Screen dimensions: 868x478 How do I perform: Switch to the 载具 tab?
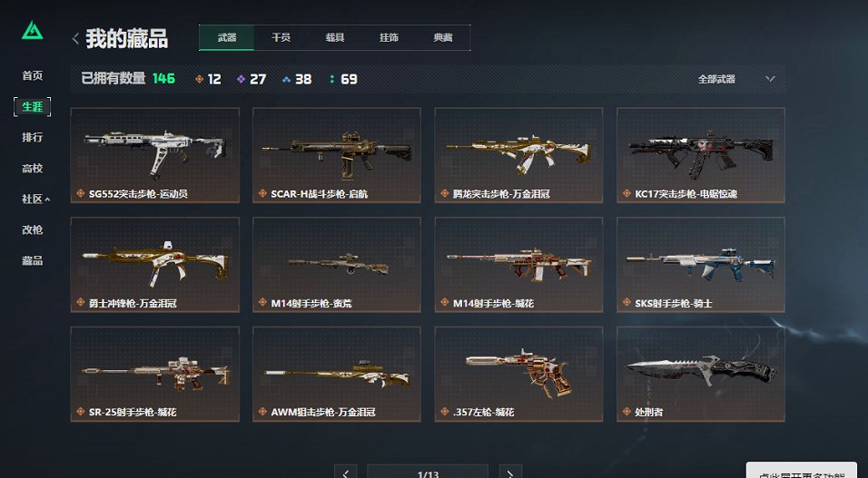click(335, 37)
